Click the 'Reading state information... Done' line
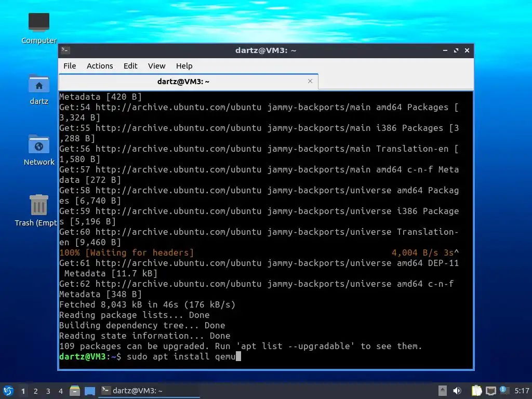The height and width of the screenshot is (399, 532). (x=145, y=336)
